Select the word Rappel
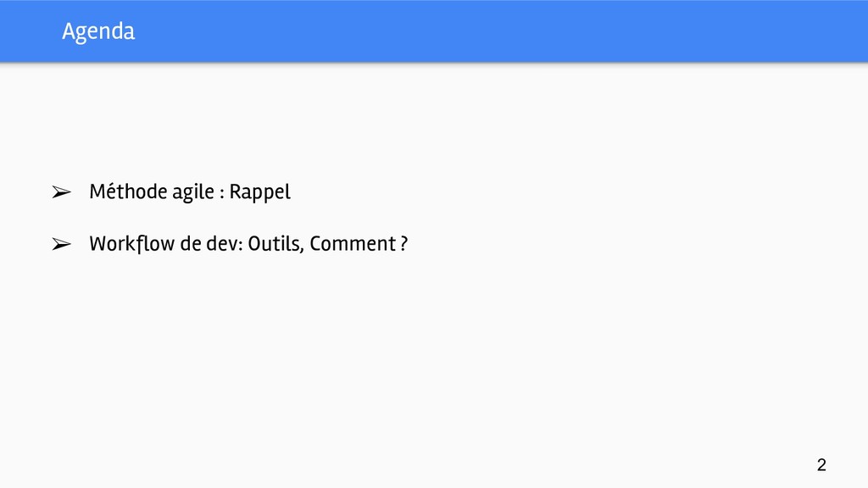The width and height of the screenshot is (868, 488). (x=259, y=193)
